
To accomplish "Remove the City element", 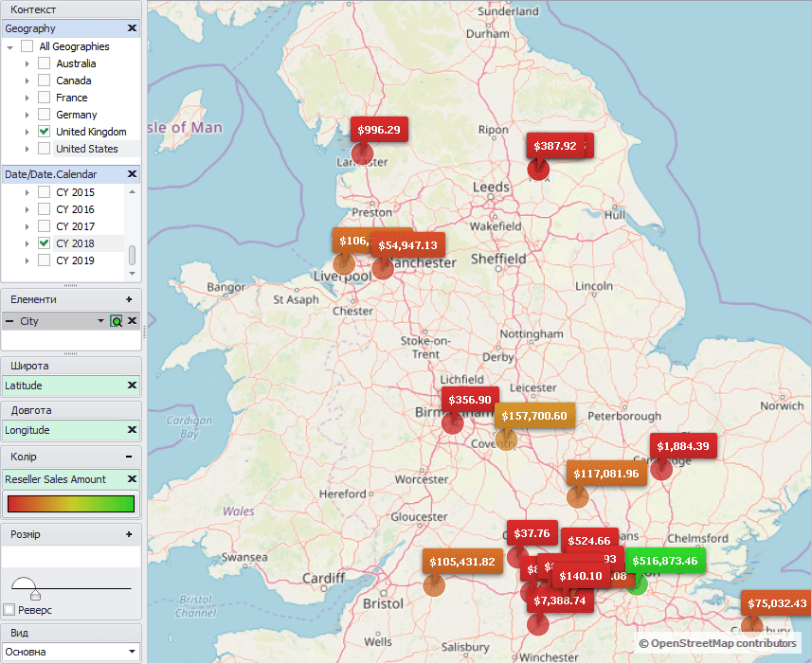I will point(132,321).
